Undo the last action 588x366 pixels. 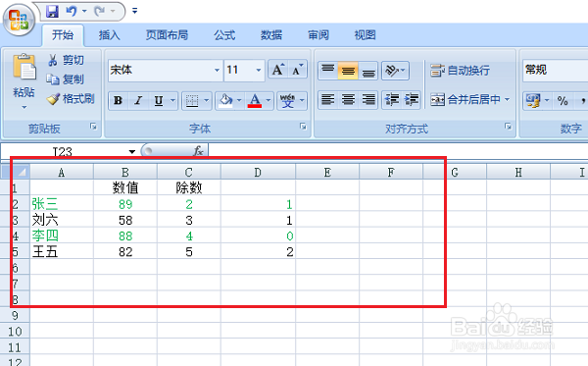tap(71, 11)
